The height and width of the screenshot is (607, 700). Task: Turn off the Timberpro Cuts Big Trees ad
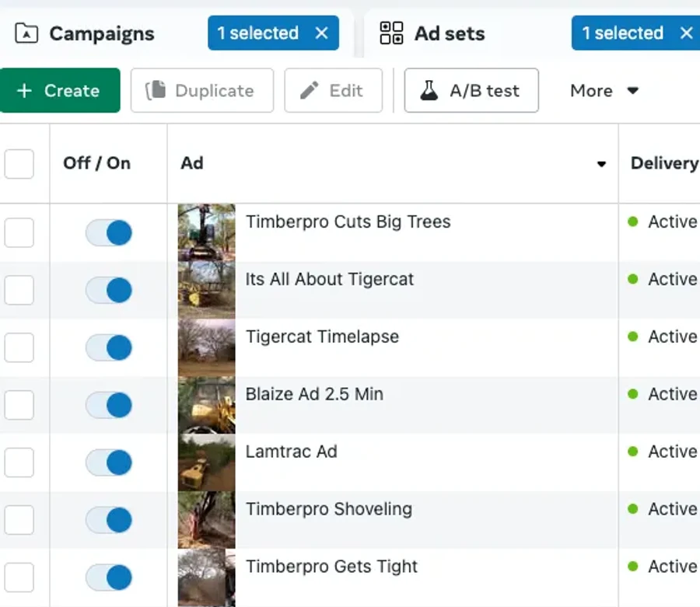pyautogui.click(x=109, y=232)
